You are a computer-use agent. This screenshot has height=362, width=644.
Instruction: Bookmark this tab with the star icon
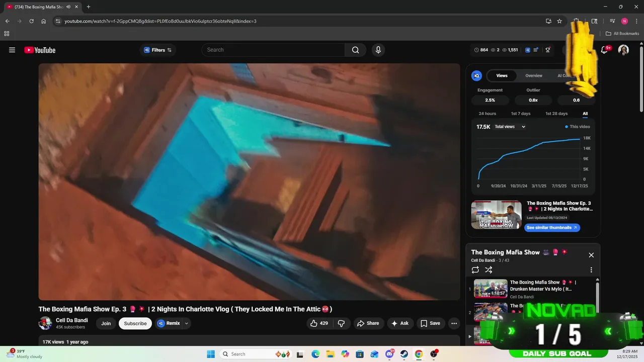point(559,21)
